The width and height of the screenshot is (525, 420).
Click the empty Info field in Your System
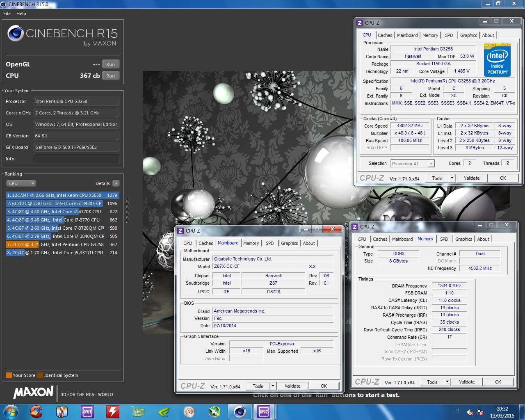tap(76, 159)
